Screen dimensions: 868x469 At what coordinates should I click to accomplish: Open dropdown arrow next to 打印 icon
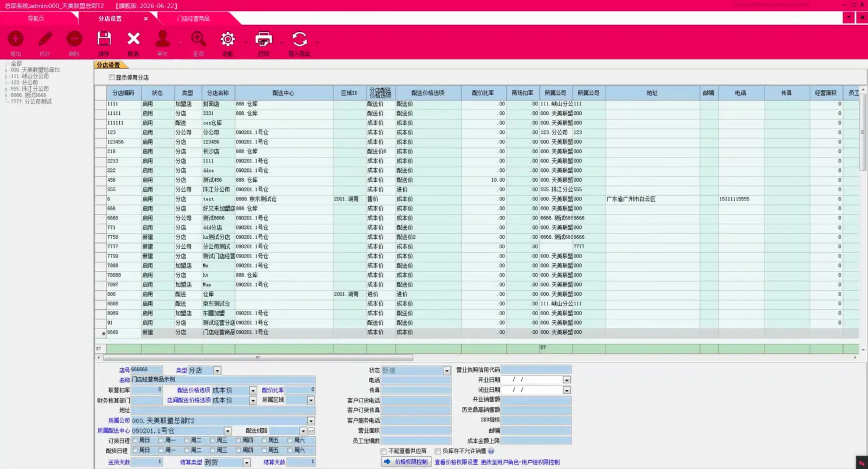coord(282,43)
